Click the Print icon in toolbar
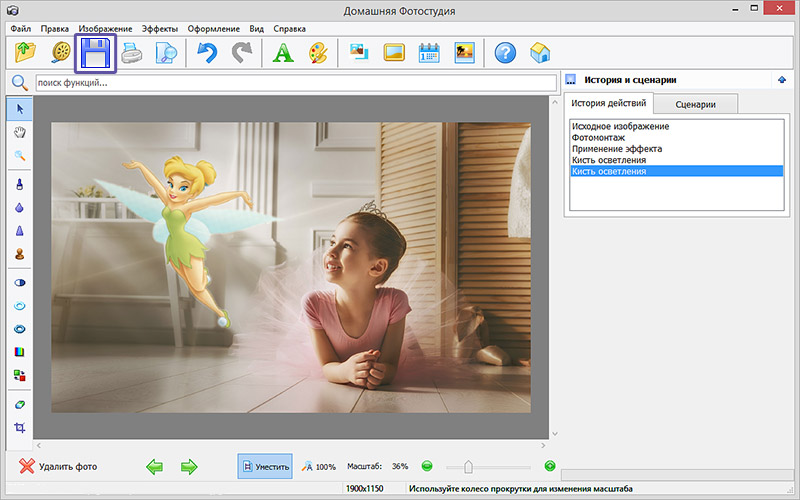This screenshot has height=500, width=800. [133, 53]
